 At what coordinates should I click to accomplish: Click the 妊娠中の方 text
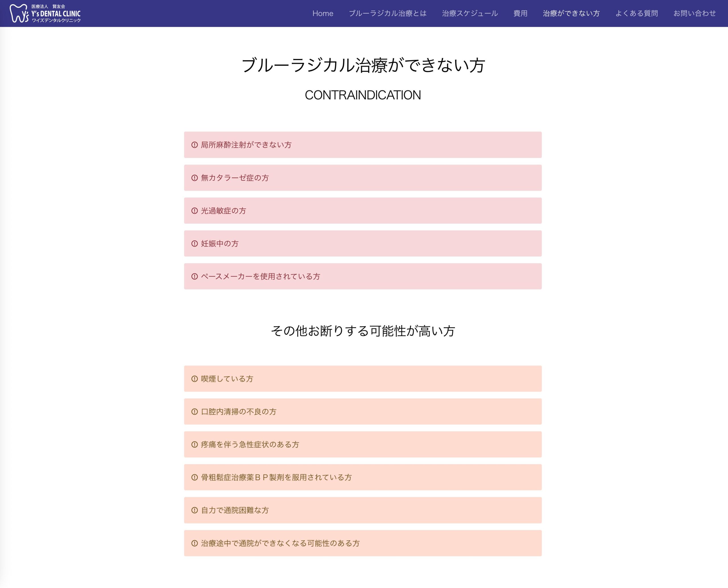pyautogui.click(x=220, y=244)
